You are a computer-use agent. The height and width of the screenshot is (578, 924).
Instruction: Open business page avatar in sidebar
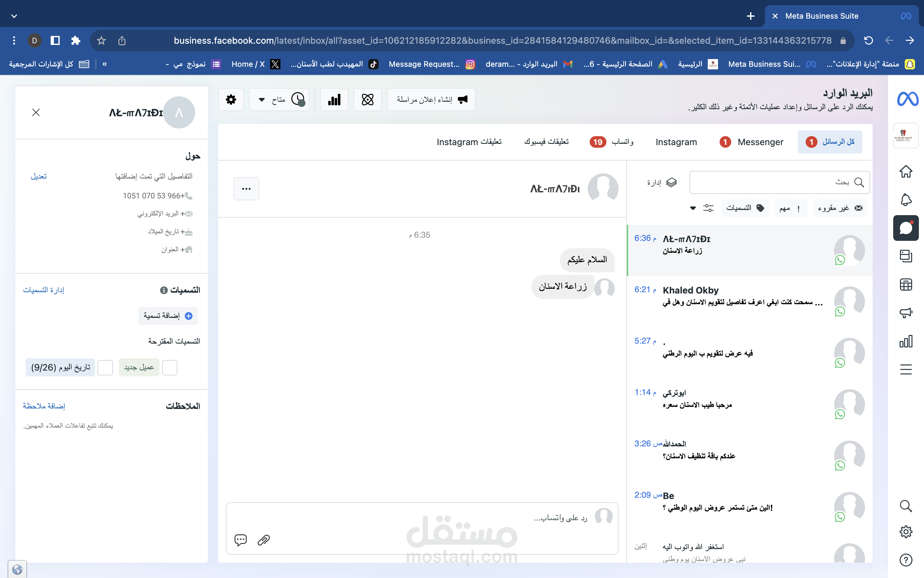click(x=906, y=135)
